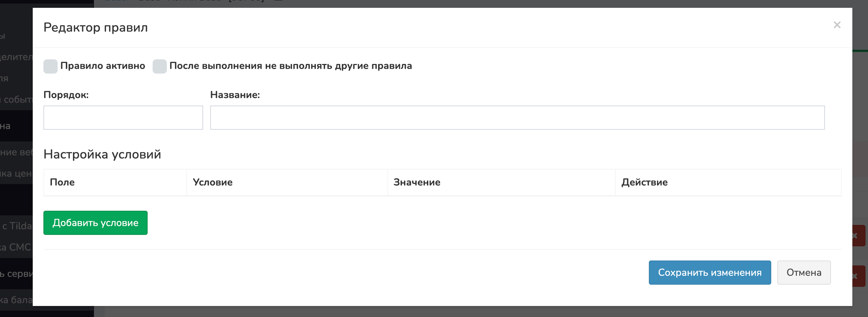Screen dimensions: 868x317
Task: Click the Поле column header
Action: click(x=62, y=182)
